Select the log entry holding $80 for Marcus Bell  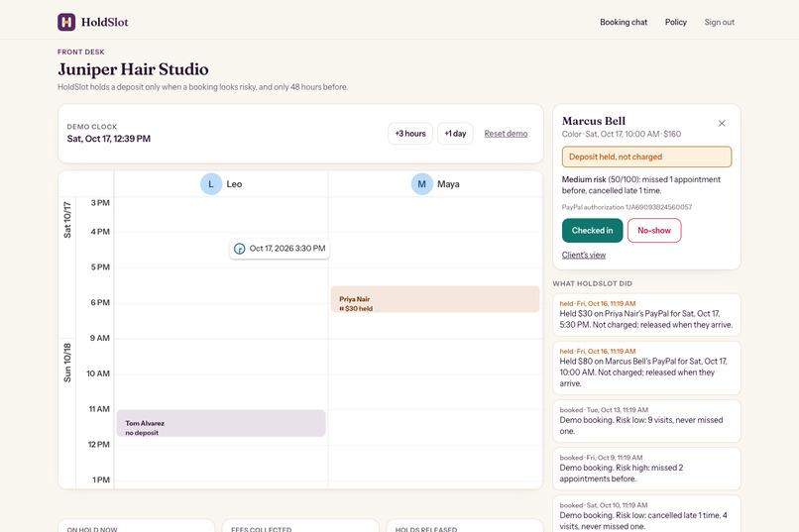coord(646,368)
